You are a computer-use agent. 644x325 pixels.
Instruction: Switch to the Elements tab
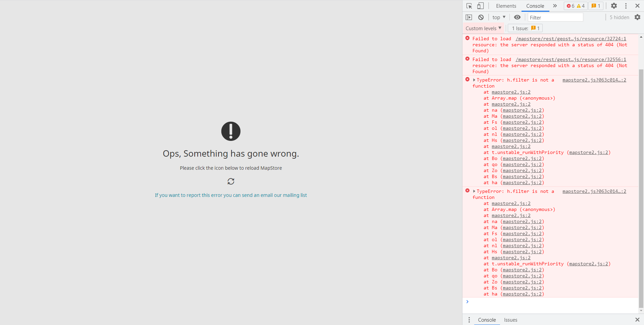click(506, 6)
